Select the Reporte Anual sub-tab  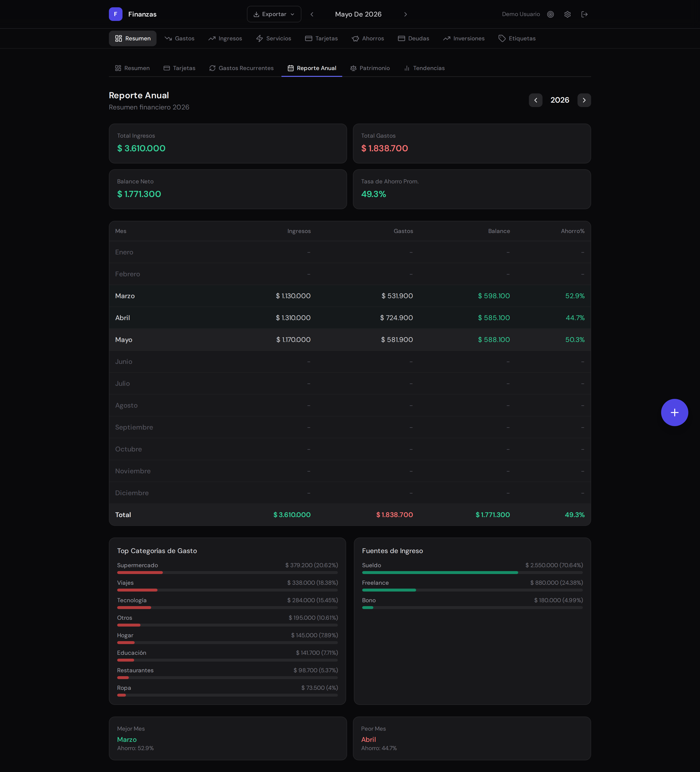point(312,68)
